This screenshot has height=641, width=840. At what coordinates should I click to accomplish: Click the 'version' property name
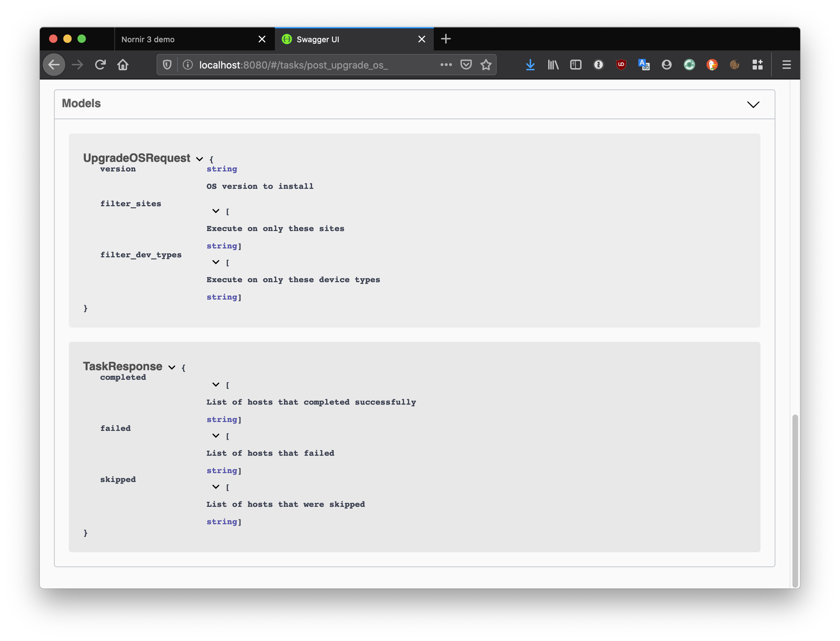click(x=118, y=169)
